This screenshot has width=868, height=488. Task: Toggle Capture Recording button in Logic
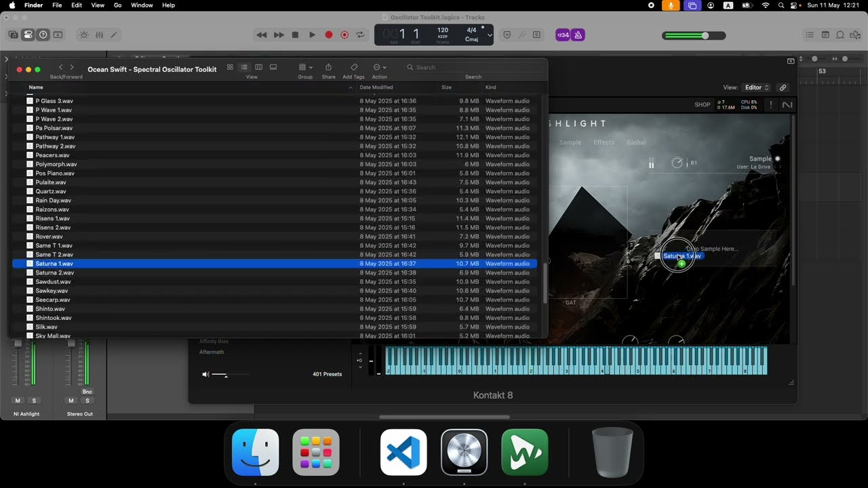[x=344, y=35]
